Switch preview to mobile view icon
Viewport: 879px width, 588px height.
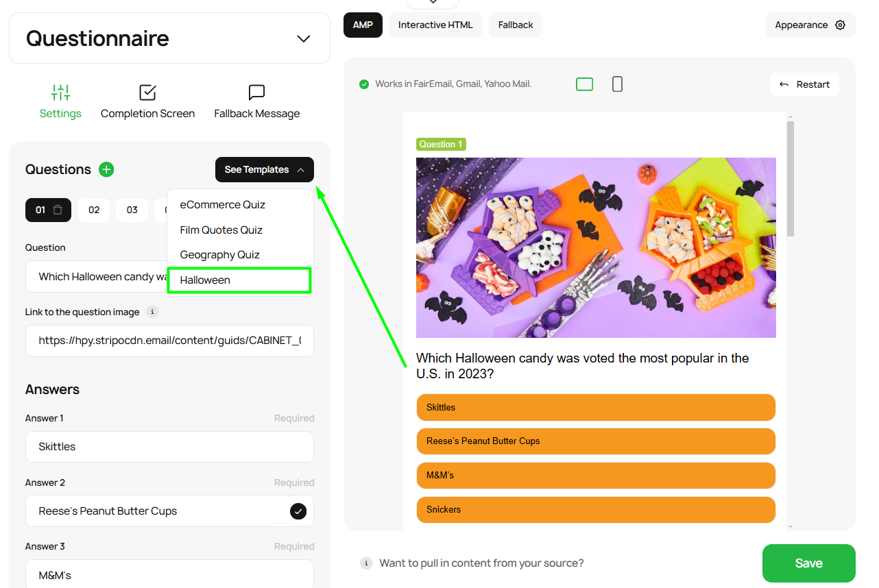pyautogui.click(x=617, y=84)
